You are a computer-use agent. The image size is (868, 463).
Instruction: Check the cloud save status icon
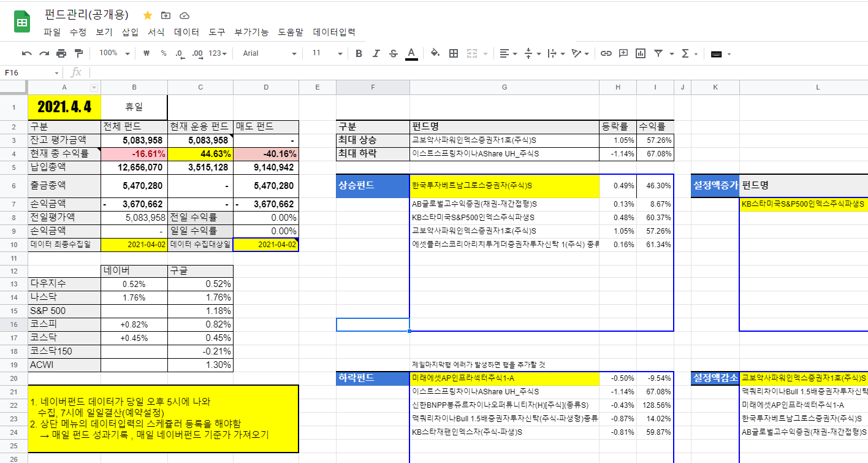185,15
